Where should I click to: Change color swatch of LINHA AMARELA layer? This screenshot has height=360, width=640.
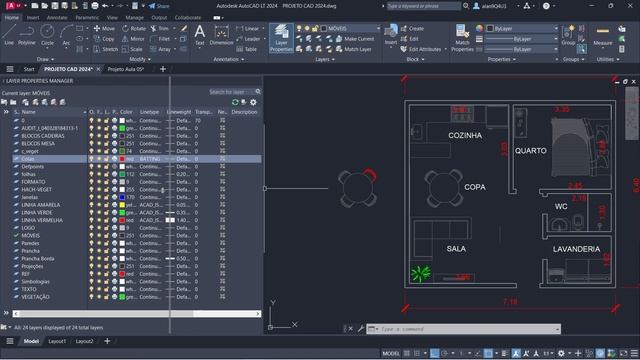pyautogui.click(x=122, y=205)
